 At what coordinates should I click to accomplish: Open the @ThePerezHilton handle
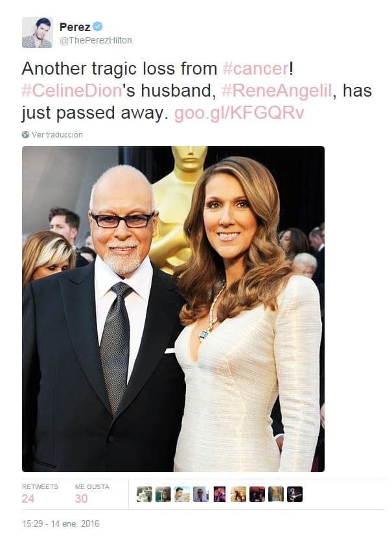coord(96,41)
